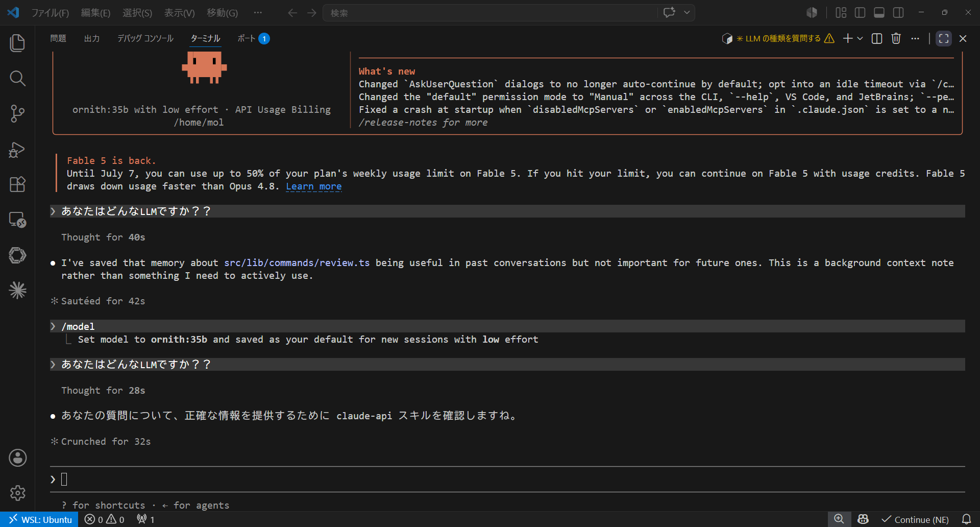Image resolution: width=980 pixels, height=527 pixels.
Task: Open the Run and Debug view
Action: 17,149
